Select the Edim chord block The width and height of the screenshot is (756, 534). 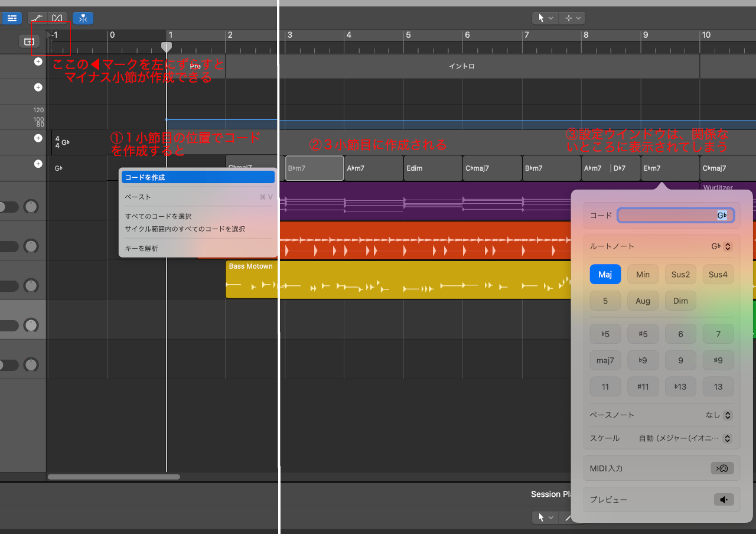(x=433, y=168)
